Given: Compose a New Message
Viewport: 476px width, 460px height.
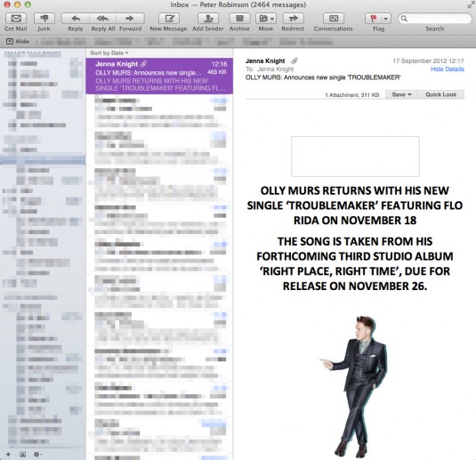Looking at the screenshot, I should 168,19.
